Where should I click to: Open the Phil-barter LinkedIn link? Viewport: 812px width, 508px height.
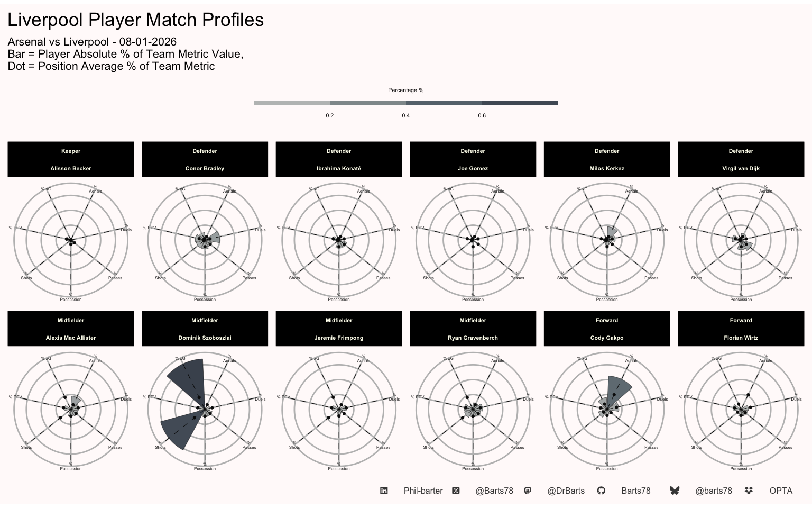[423, 491]
